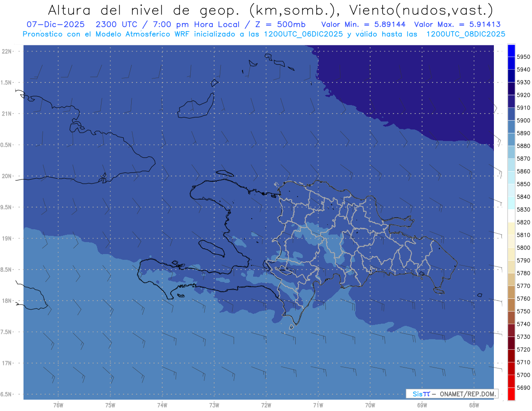
Task: Click the '68W' longitude label
Action: (474, 405)
